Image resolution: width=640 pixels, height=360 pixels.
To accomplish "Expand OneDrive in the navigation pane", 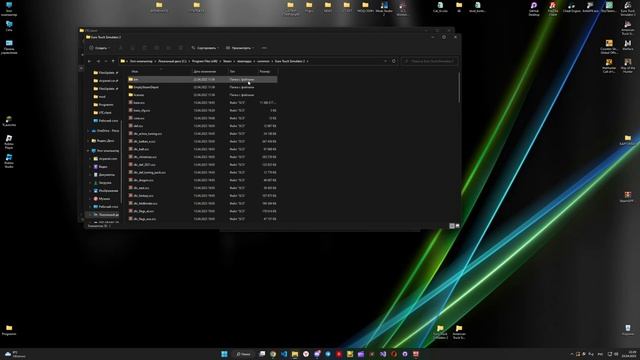I will click(89, 131).
